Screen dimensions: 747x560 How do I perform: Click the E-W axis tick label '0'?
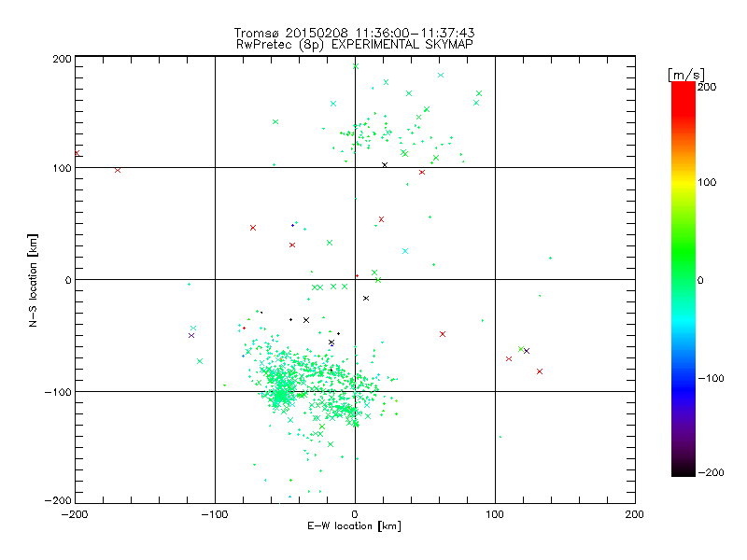pos(355,514)
